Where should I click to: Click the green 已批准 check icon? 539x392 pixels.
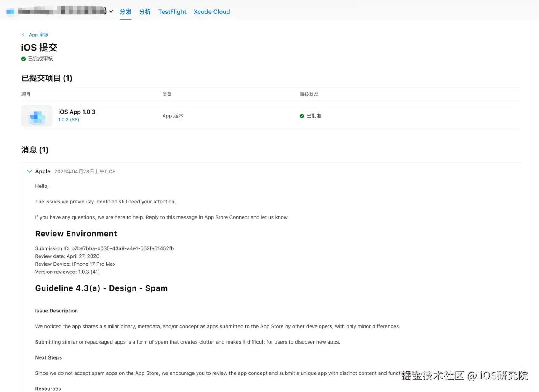302,116
